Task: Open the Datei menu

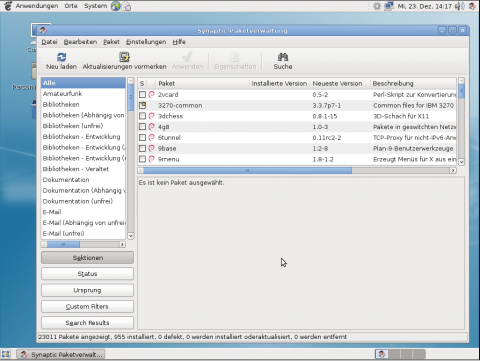Action: pos(49,42)
